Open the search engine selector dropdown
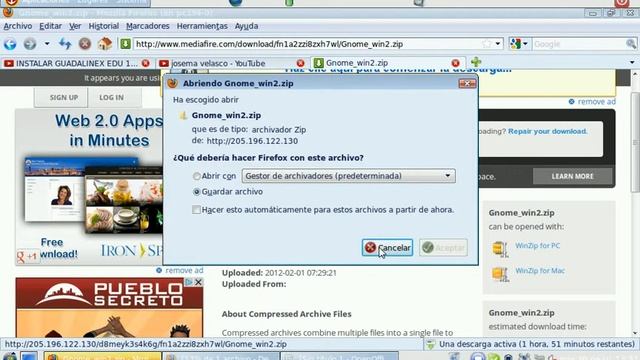 (519, 44)
